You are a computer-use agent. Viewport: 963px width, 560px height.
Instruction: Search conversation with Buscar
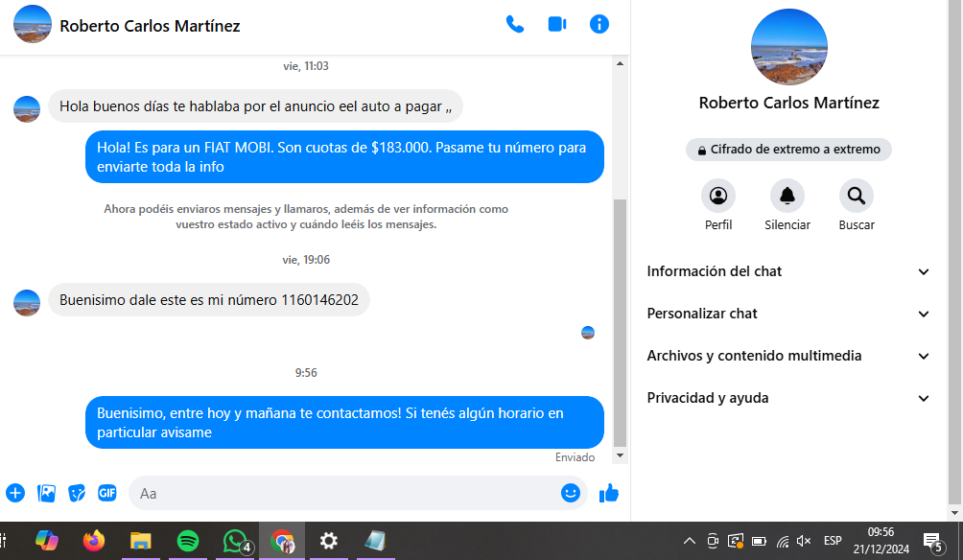click(857, 197)
